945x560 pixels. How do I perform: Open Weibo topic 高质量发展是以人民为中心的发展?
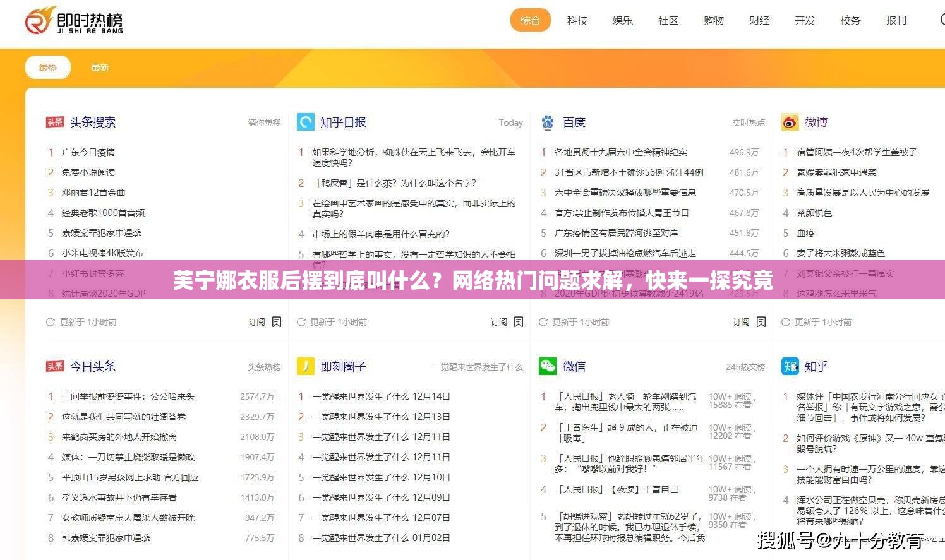(x=863, y=193)
